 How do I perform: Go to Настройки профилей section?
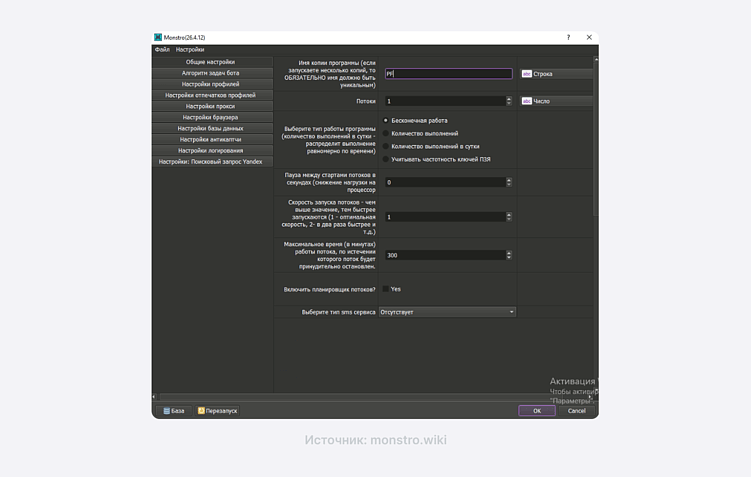tap(212, 84)
